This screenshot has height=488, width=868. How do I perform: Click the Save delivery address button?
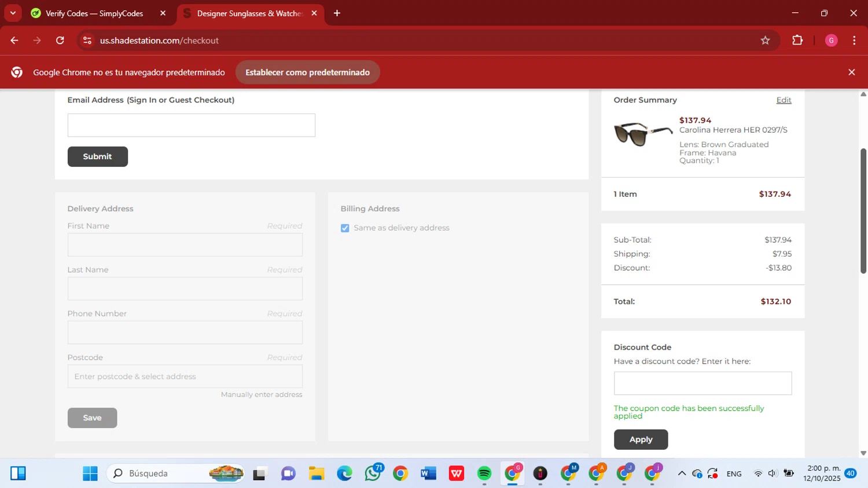pos(92,418)
